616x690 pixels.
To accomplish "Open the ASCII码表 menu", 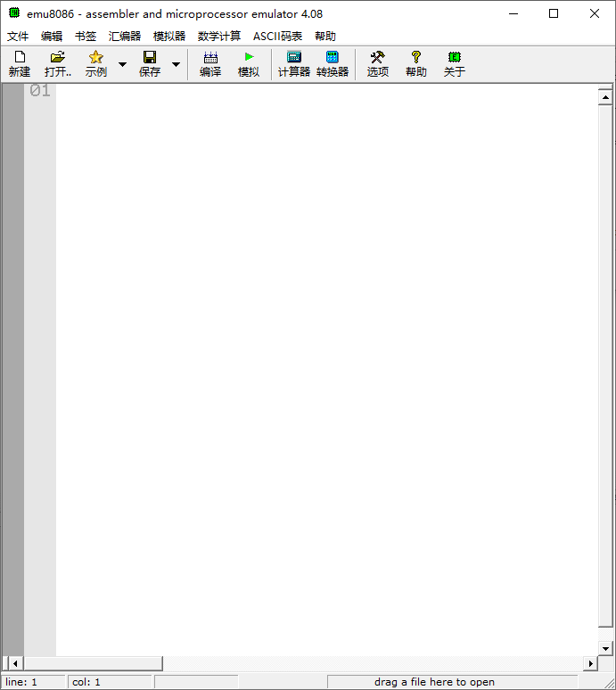I will [277, 36].
